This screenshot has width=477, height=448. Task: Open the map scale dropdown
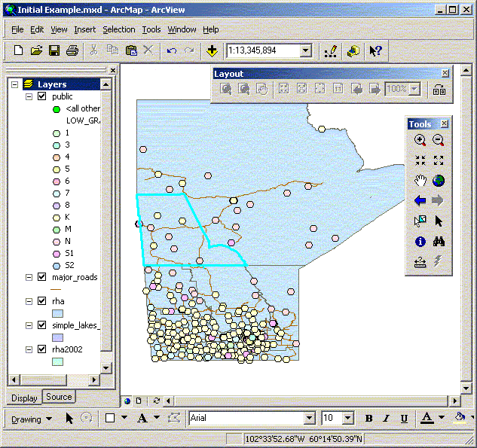point(305,50)
